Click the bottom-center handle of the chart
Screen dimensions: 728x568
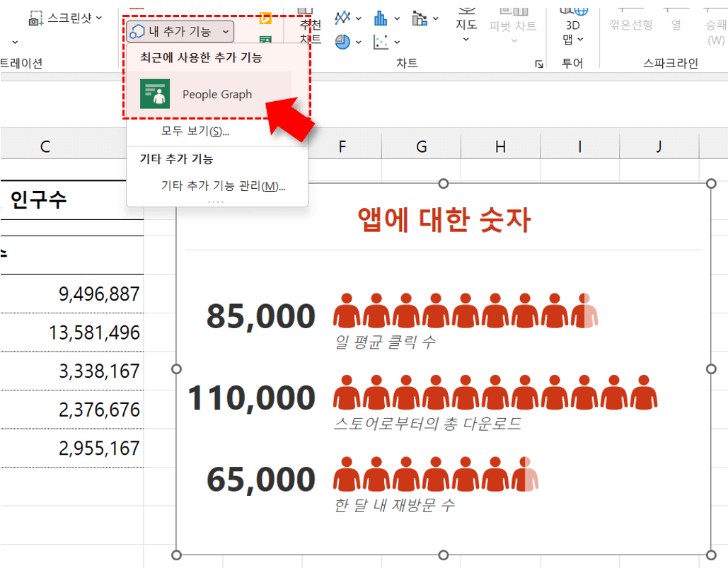pyautogui.click(x=444, y=555)
